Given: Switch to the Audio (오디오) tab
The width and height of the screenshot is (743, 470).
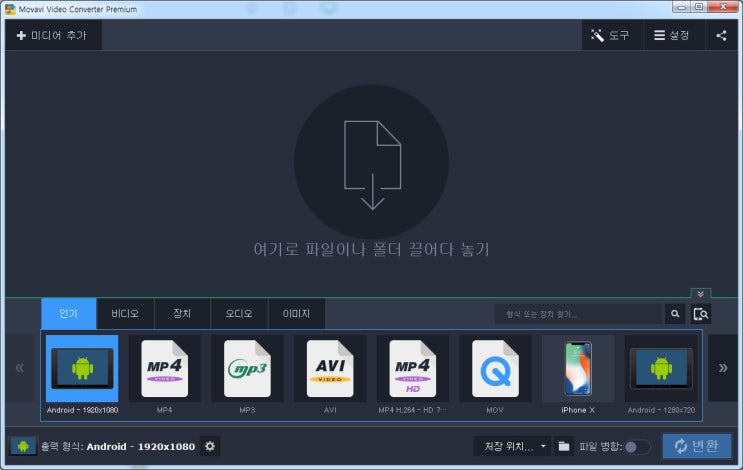Looking at the screenshot, I should click(239, 314).
